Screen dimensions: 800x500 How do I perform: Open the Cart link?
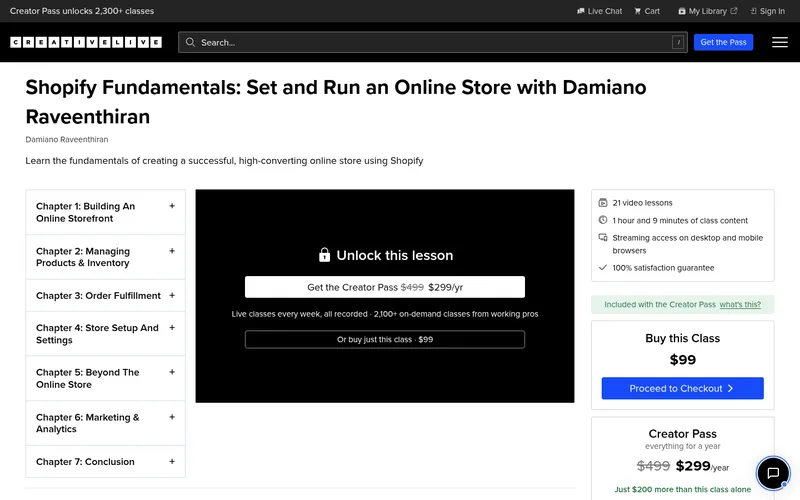coord(647,11)
